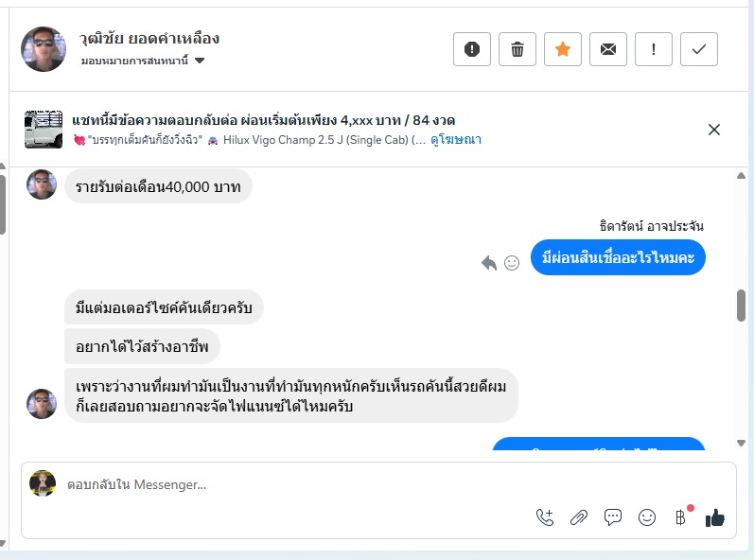This screenshot has width=754, height=560.
Task: Open the Hilux ad thumbnail image
Action: click(x=44, y=130)
